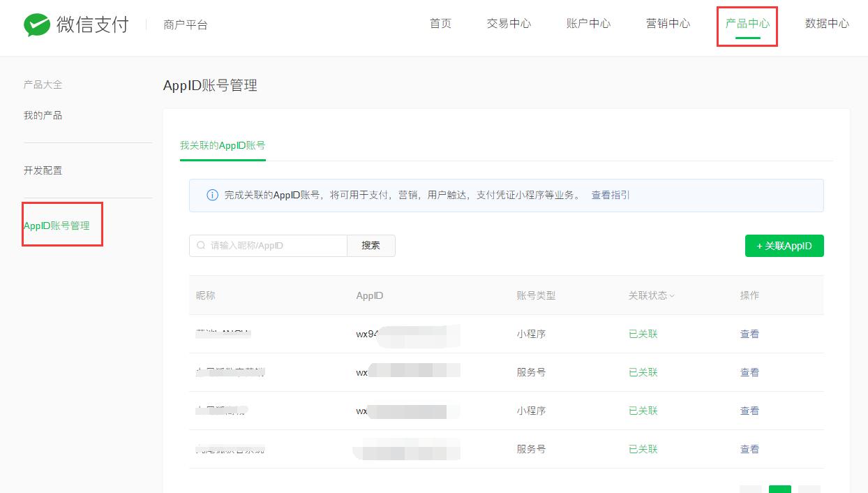868x493 pixels.
Task: Click the 账号类型 column header
Action: (x=536, y=295)
